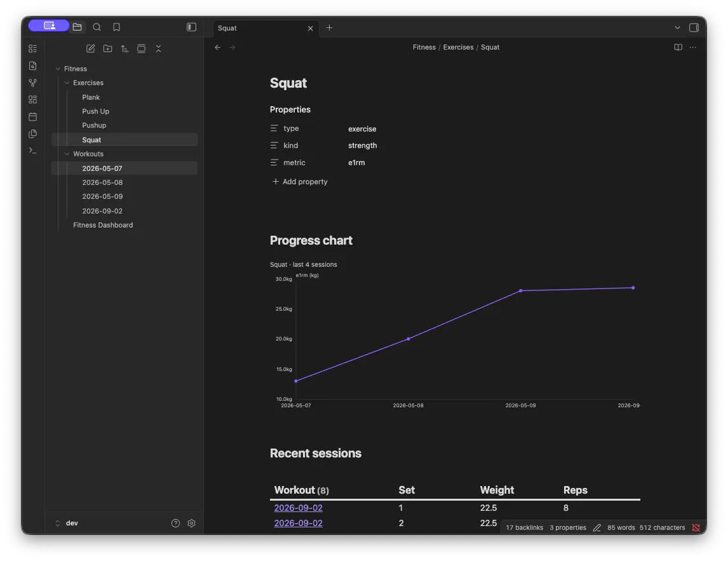The image size is (728, 561).
Task: Open command palette terminal icon
Action: (x=32, y=151)
